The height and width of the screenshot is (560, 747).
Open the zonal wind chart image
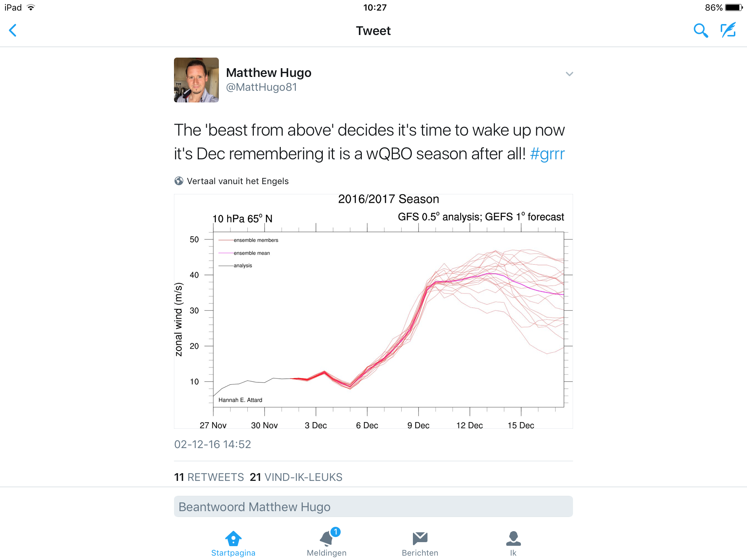[x=373, y=311]
